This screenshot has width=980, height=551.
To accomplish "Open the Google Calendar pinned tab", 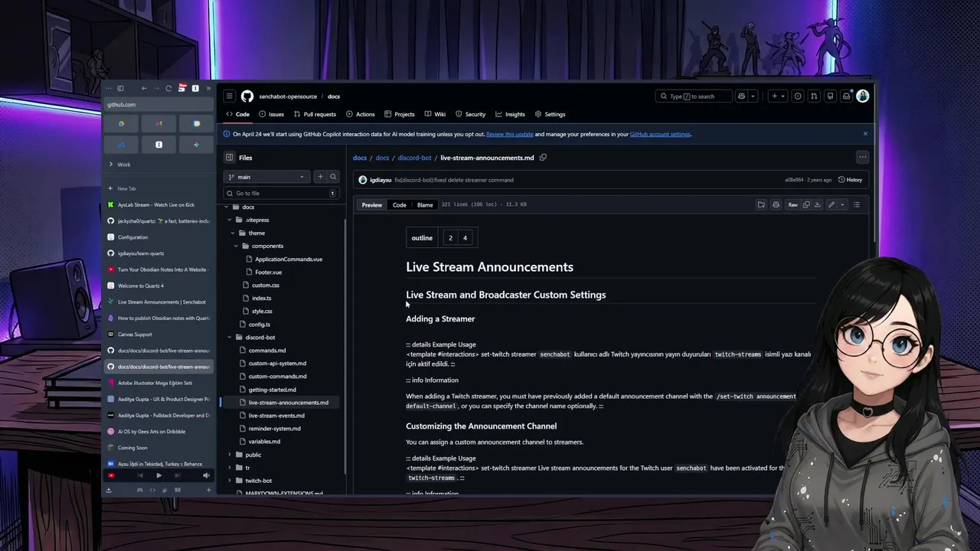I will point(197,123).
